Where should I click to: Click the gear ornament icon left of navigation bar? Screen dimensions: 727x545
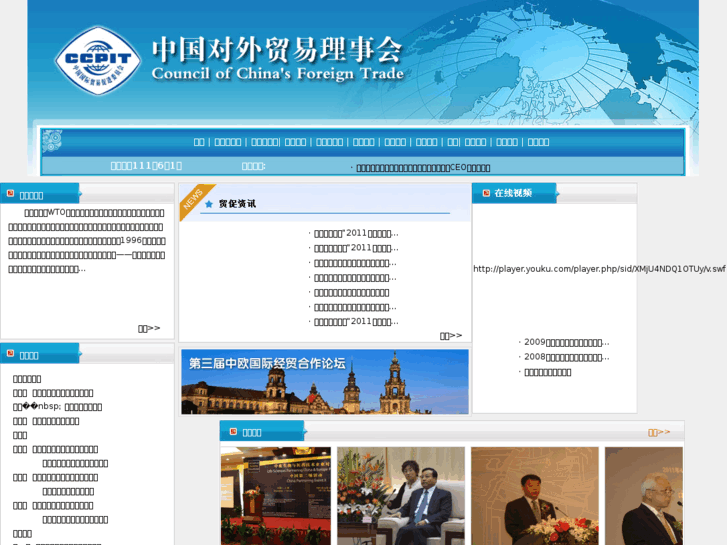51,141
